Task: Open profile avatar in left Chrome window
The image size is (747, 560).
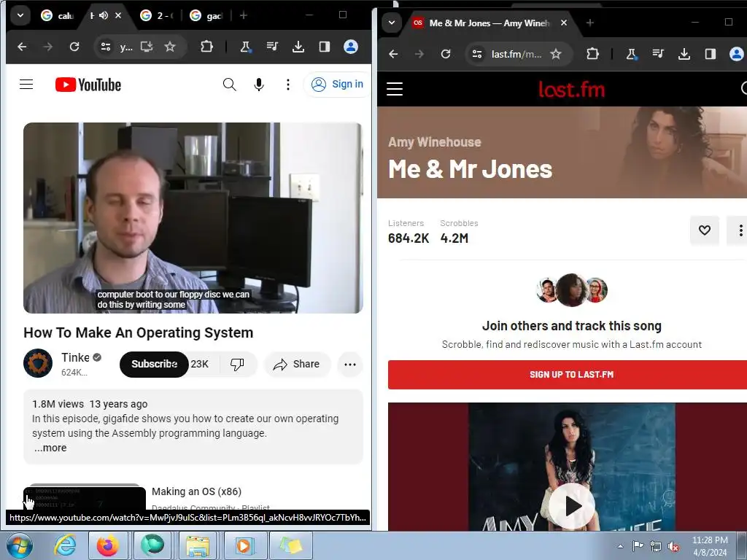Action: (351, 47)
